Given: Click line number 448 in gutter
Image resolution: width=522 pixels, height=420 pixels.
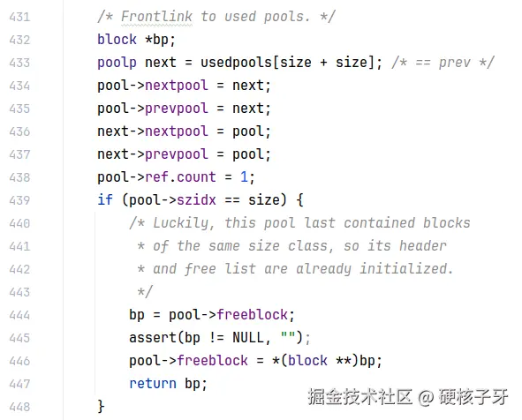Looking at the screenshot, I should tap(19, 407).
